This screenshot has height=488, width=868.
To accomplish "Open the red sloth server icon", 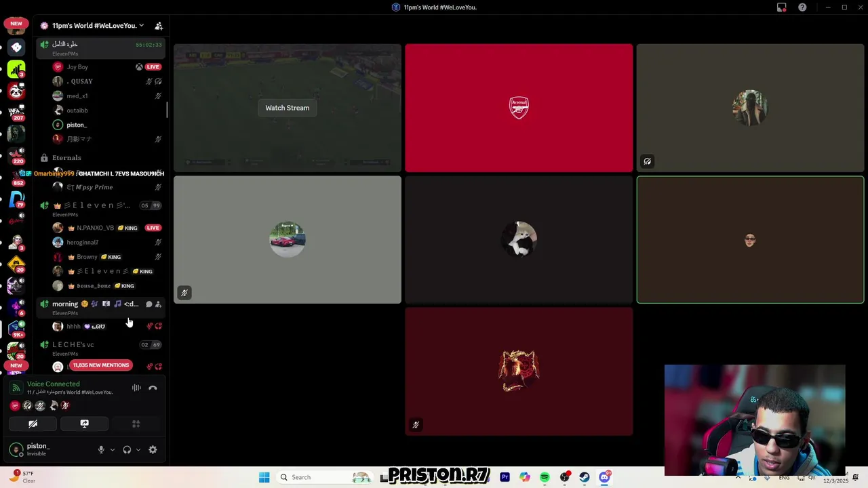I will coord(16,91).
